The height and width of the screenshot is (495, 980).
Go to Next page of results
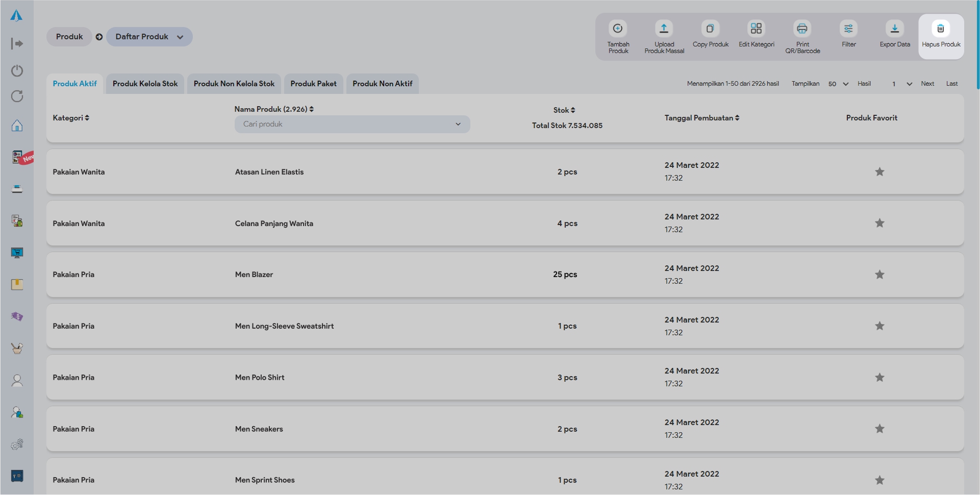(x=927, y=84)
